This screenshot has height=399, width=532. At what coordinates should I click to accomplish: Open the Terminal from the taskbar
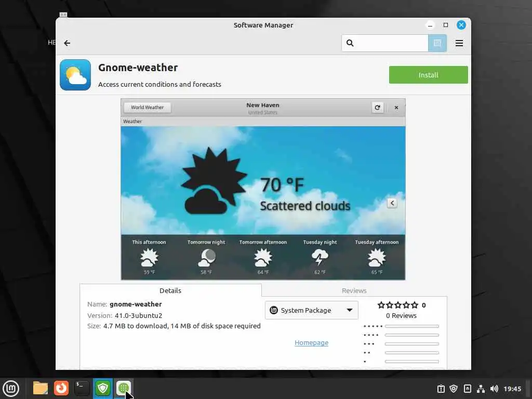[82, 388]
